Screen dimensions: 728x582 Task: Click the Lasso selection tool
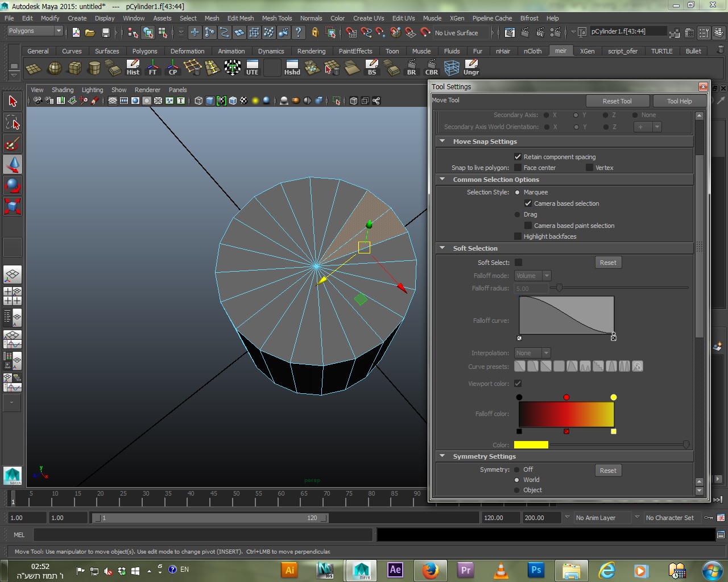point(13,123)
